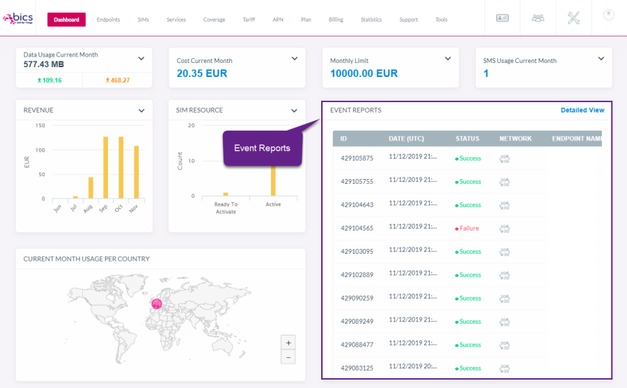627x388 pixels.
Task: Open the user profile avatar icon
Action: 609,15
